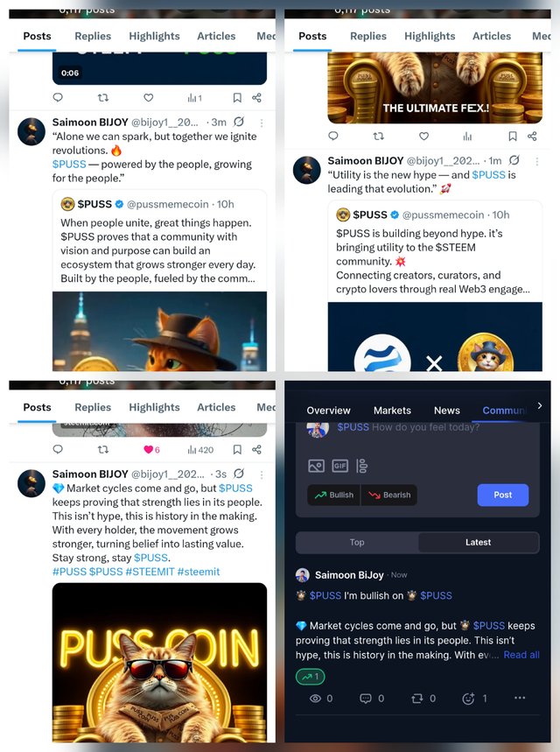Open the poll icon beside the GIF icon

(361, 466)
